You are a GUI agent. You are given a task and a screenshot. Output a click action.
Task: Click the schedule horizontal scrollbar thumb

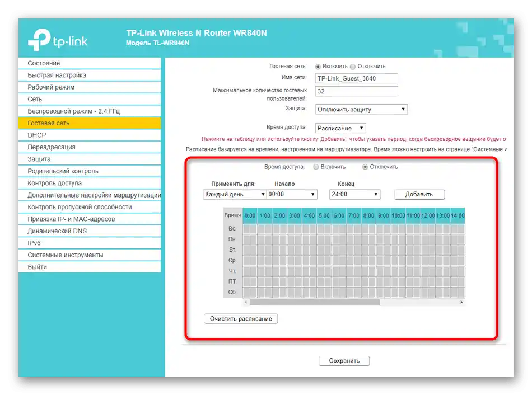[x=314, y=302]
